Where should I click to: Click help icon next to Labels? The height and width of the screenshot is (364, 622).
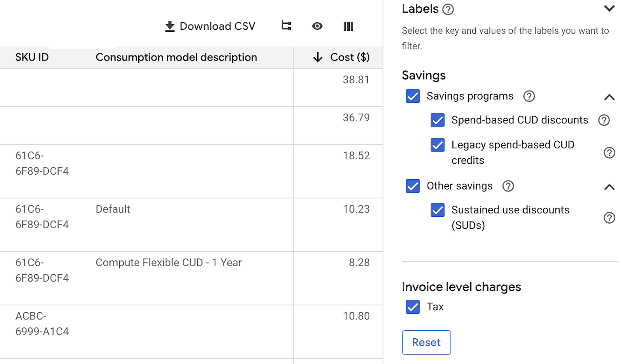[x=448, y=9]
